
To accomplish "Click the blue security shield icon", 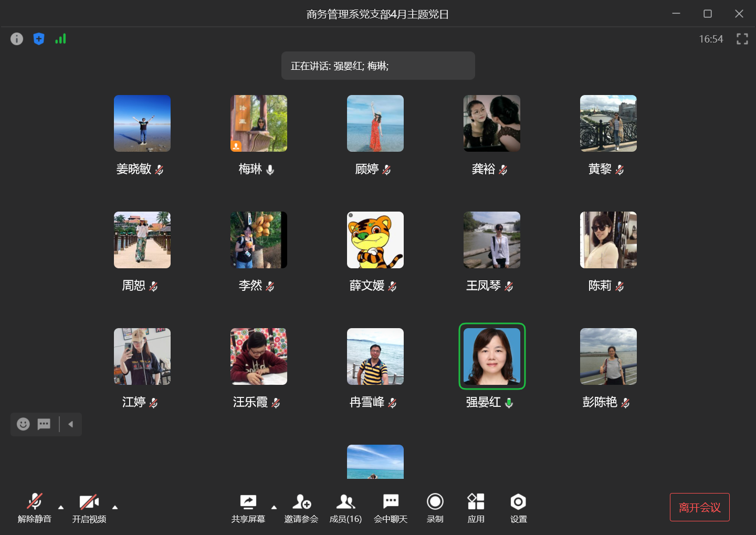I will 39,39.
